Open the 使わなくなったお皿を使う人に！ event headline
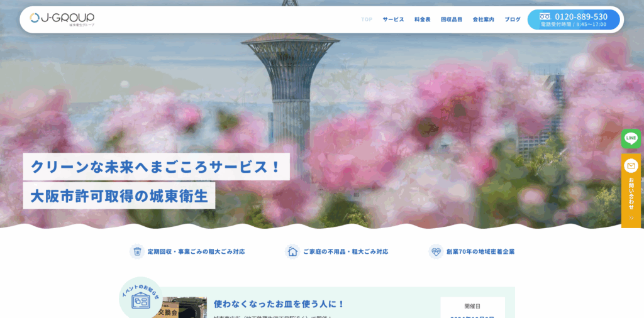Viewport: 644px width, 318px height. coord(279,304)
